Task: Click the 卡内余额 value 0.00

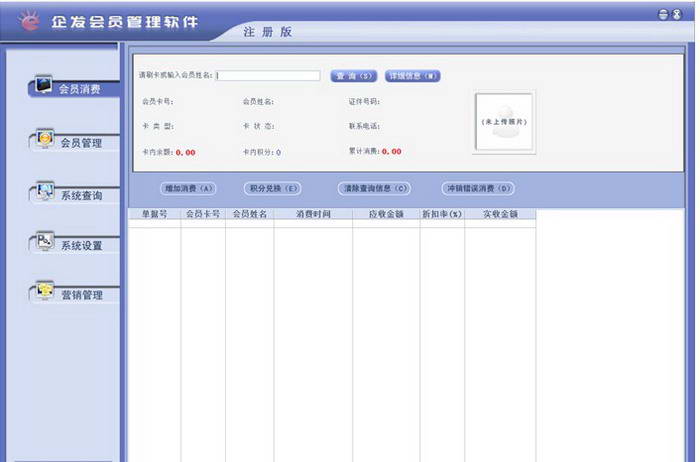Action: coord(185,153)
